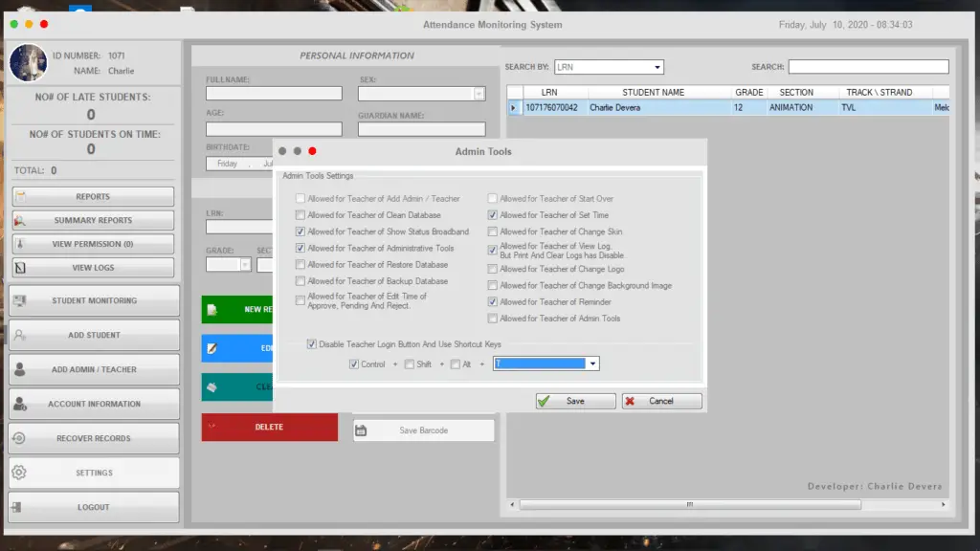
Task: Click the Save button in Admin Tools
Action: (574, 401)
